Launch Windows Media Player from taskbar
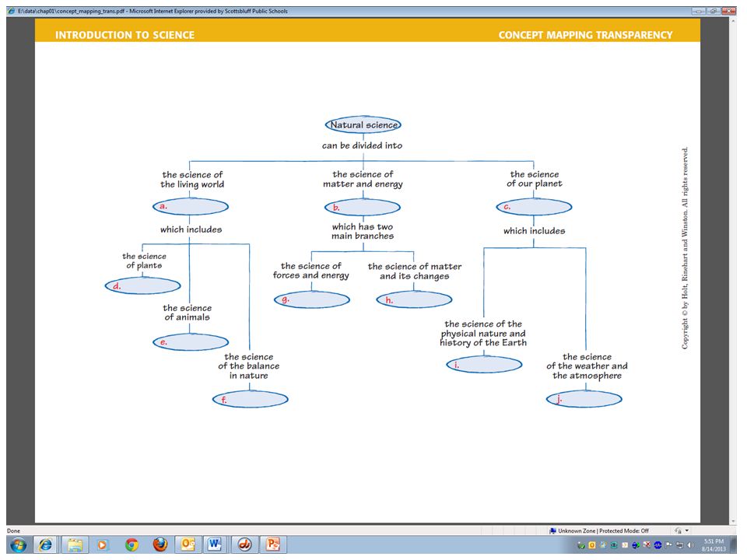The image size is (747, 560). [x=103, y=544]
